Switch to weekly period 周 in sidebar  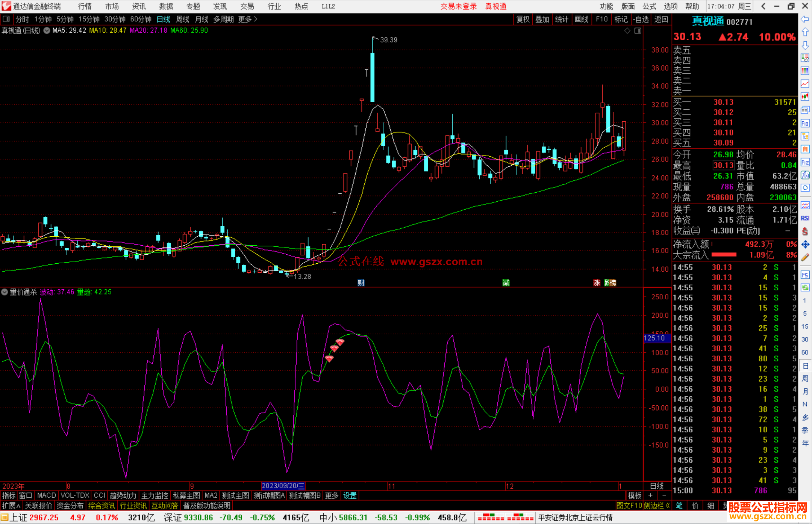point(805,379)
